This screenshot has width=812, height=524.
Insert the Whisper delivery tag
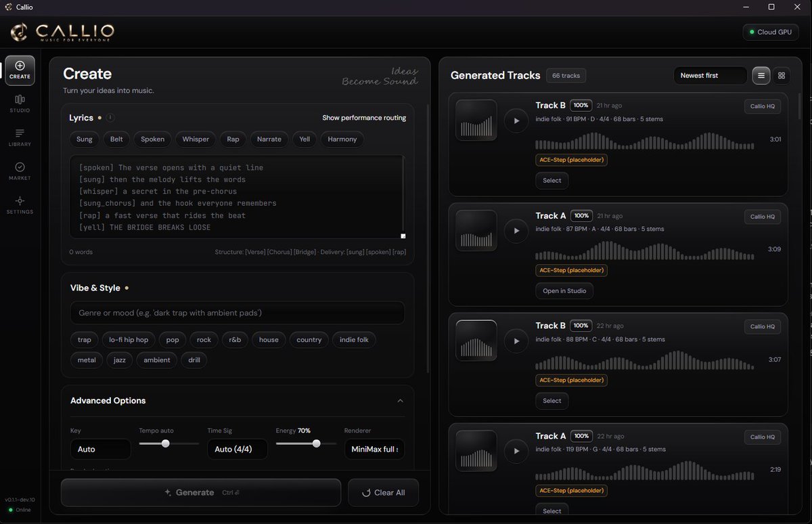[196, 139]
